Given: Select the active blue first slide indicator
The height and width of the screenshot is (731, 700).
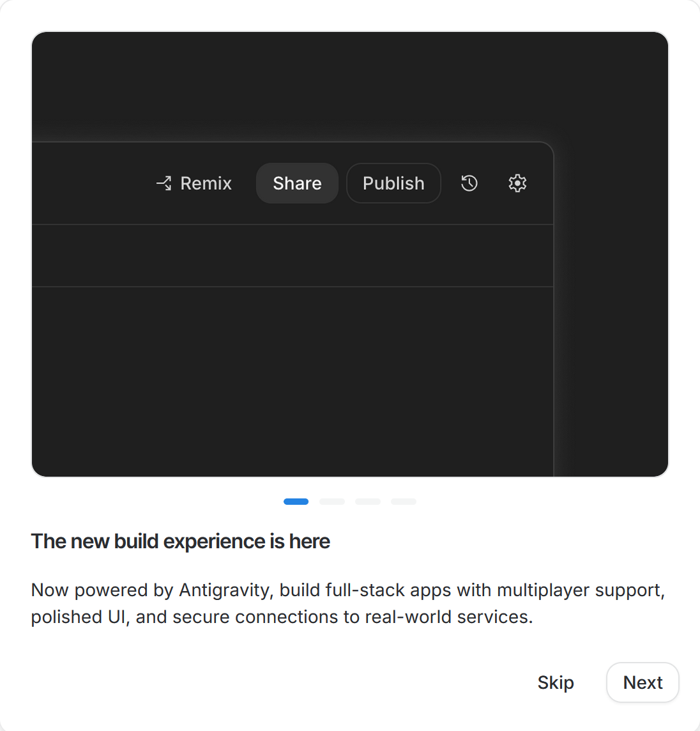Looking at the screenshot, I should pos(296,502).
